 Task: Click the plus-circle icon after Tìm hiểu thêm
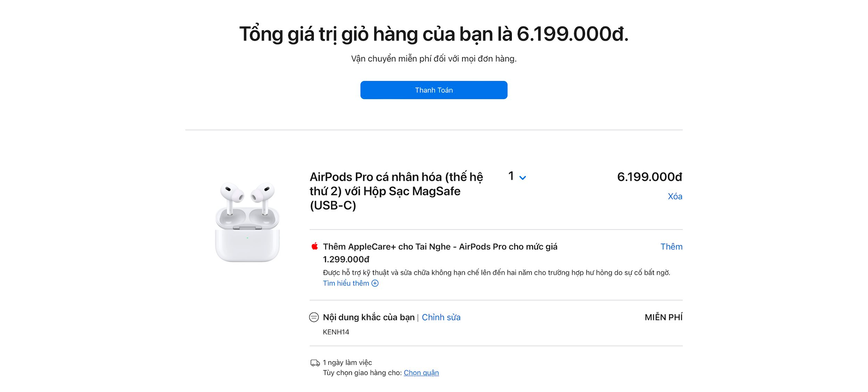375,283
